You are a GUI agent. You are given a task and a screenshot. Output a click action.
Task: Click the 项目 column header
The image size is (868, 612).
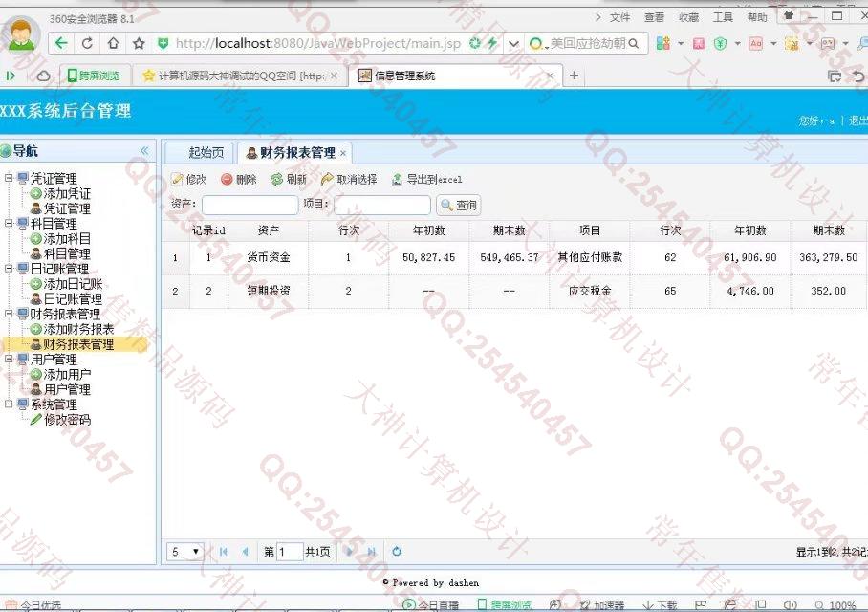(x=590, y=230)
